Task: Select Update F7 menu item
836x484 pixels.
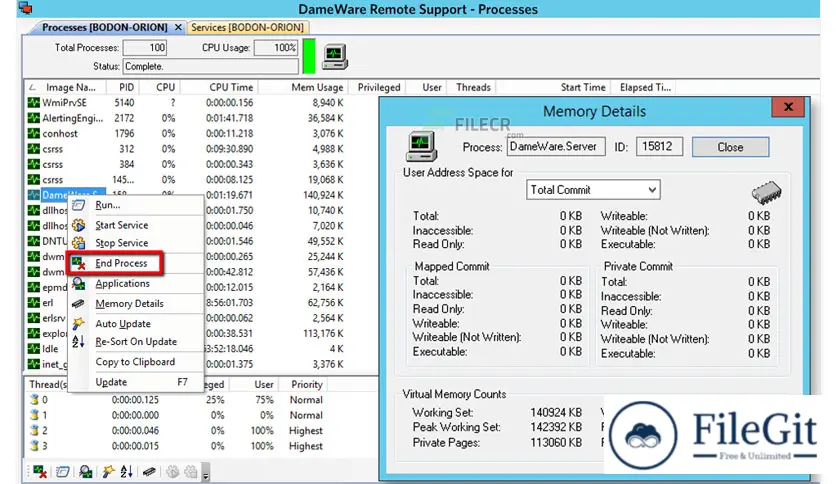Action: [x=135, y=382]
